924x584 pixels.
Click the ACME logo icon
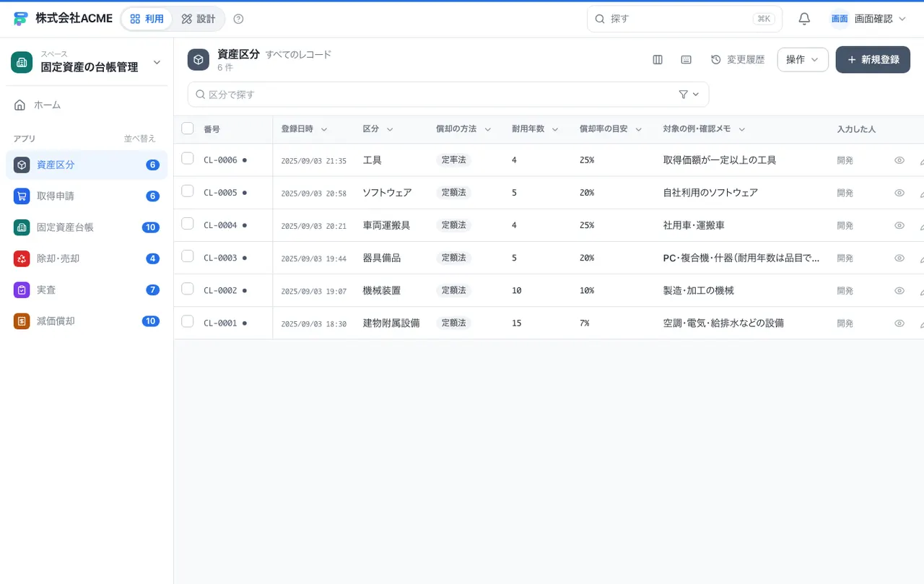point(20,19)
